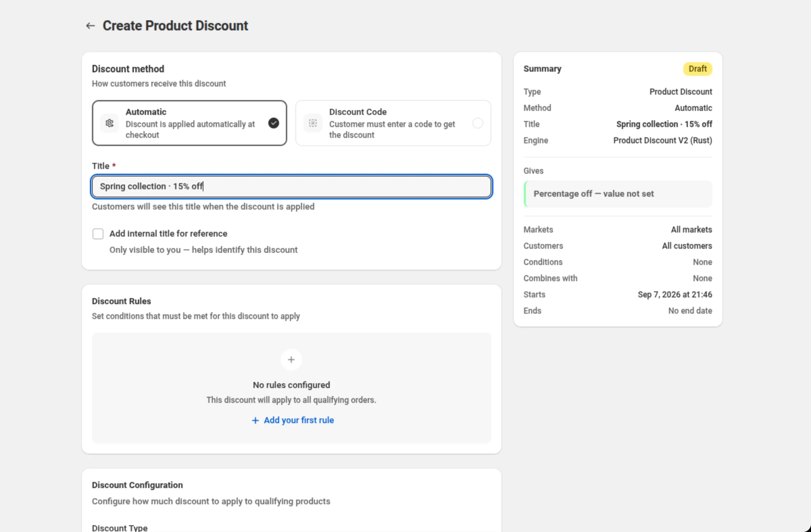Select the Automatic discount method checkmark
This screenshot has width=811, height=532.
274,123
